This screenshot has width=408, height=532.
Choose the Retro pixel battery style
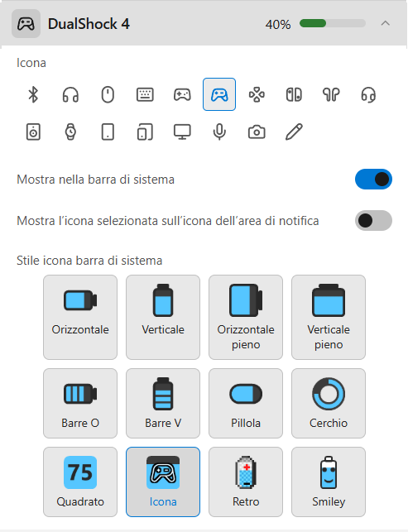246,482
